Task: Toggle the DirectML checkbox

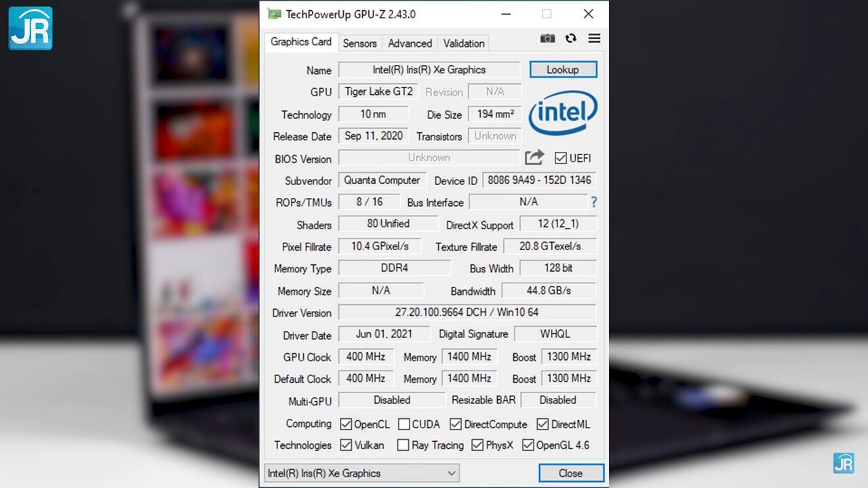Action: coord(542,424)
